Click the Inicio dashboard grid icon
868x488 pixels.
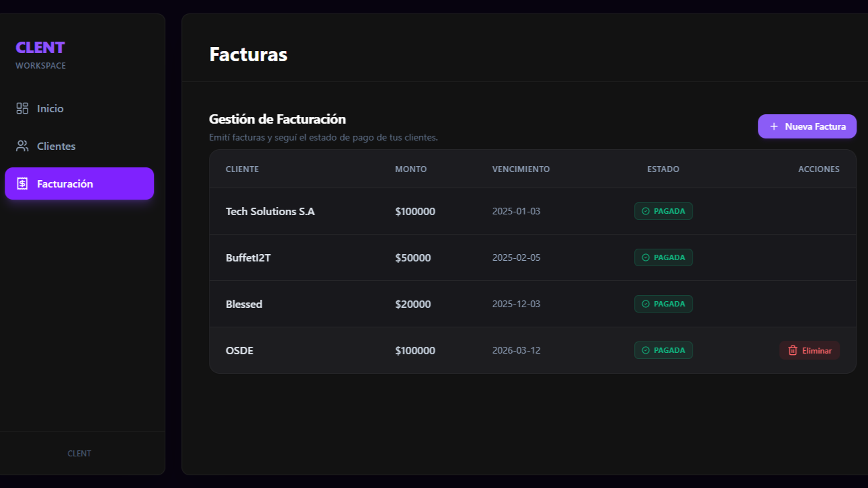pyautogui.click(x=22, y=108)
